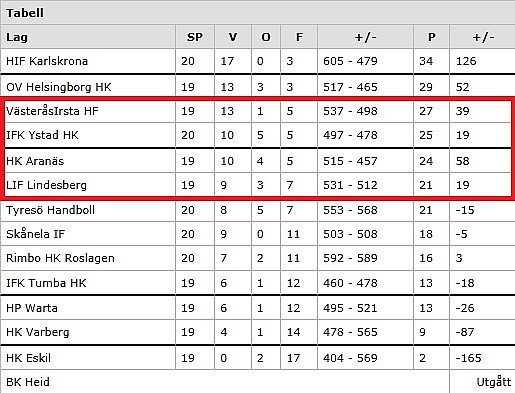515x393 pixels.
Task: Open the HK Aranäs team entry
Action: point(35,161)
